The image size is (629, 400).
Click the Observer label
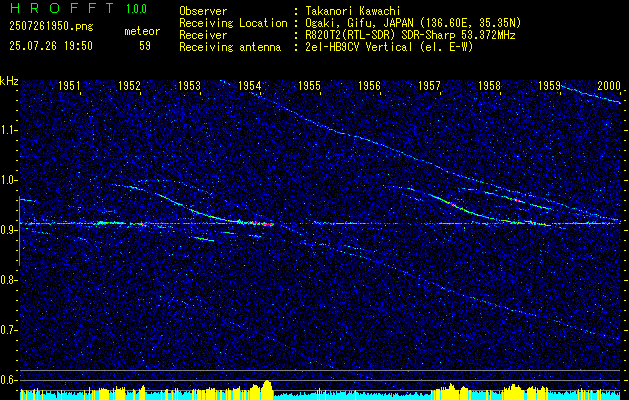point(203,11)
